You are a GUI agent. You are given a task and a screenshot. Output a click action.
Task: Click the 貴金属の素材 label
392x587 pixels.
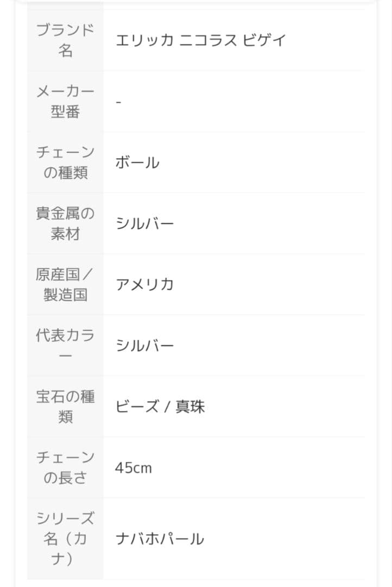coord(65,223)
